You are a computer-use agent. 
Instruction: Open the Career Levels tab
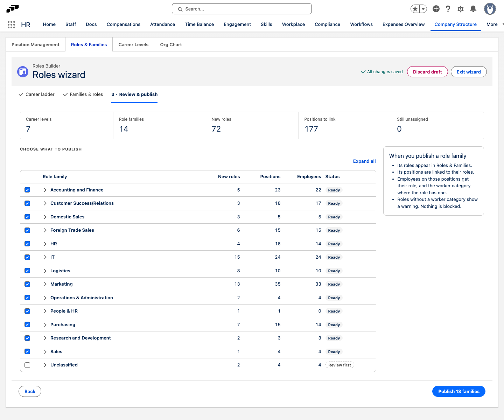pyautogui.click(x=133, y=44)
